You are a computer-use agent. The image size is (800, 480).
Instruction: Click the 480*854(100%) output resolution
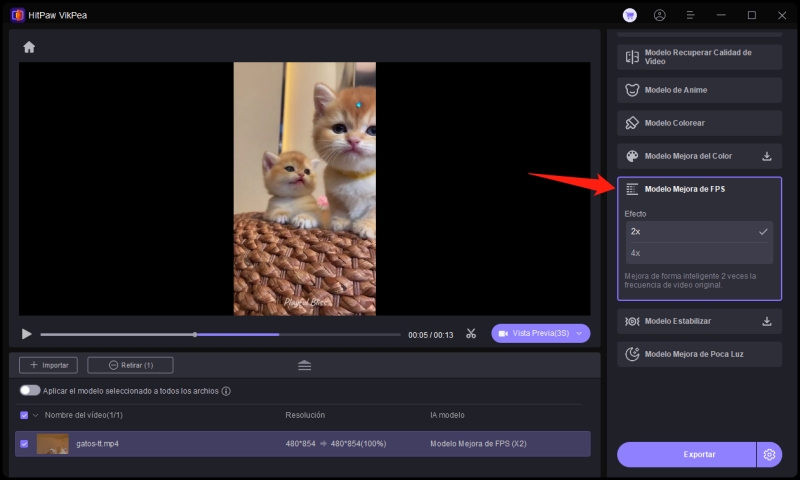(358, 444)
